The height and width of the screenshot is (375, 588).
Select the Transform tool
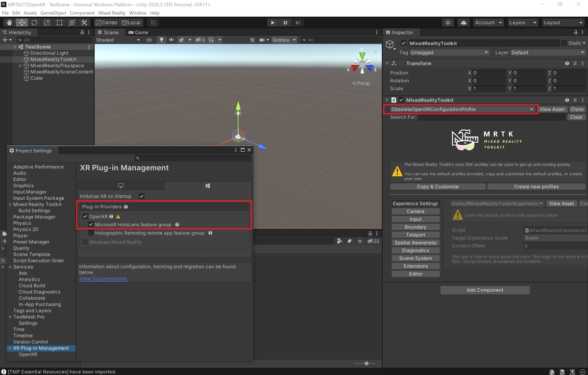coord(72,23)
